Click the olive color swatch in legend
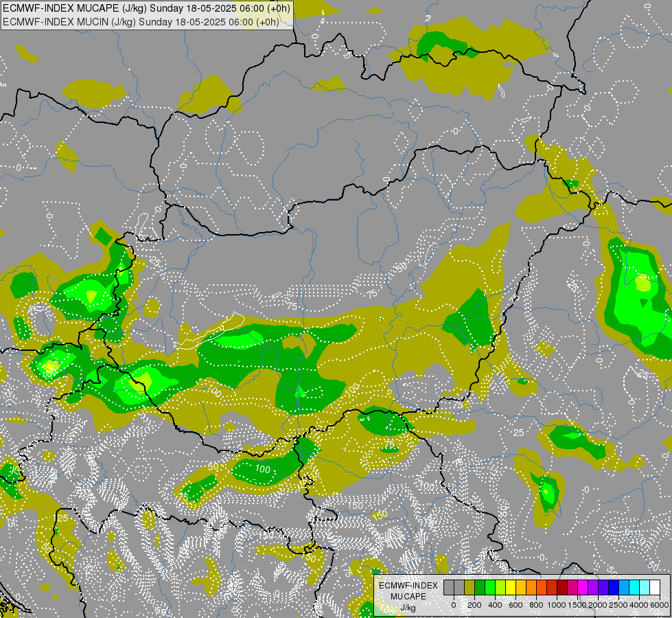Screen dimensions: 672x618 (470, 588)
